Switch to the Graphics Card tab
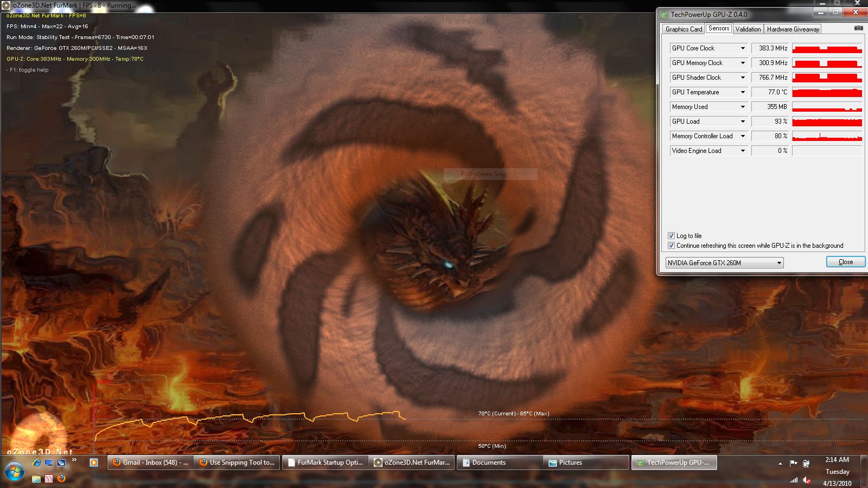Image resolution: width=868 pixels, height=488 pixels. click(684, 29)
